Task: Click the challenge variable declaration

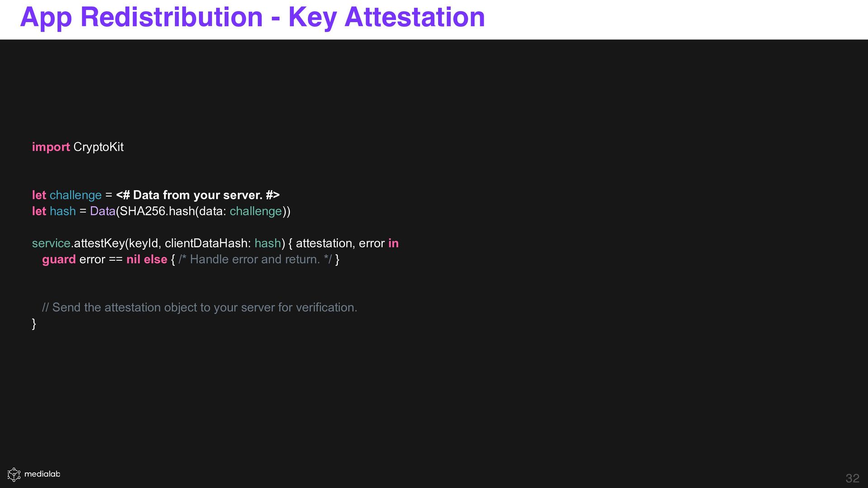Action: click(75, 195)
